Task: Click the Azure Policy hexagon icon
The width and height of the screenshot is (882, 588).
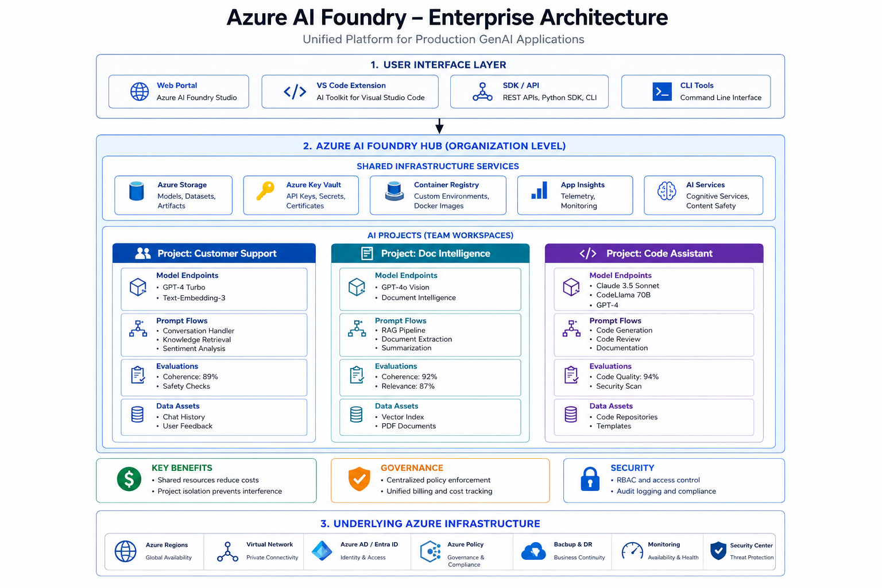Action: pos(430,551)
